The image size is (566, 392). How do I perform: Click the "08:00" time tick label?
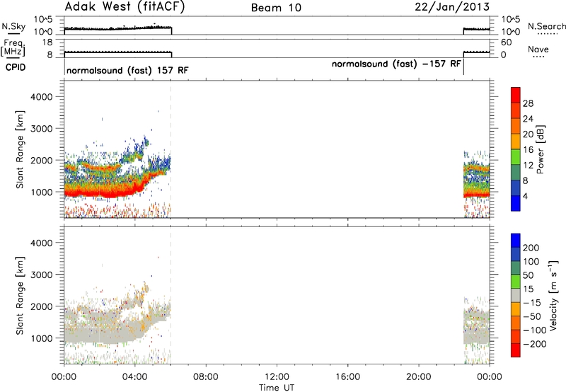click(x=206, y=377)
